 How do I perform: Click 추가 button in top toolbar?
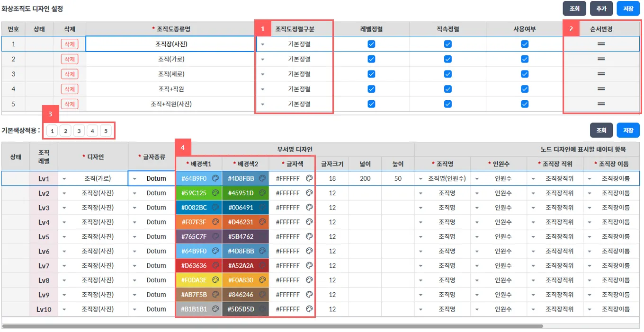(x=601, y=9)
